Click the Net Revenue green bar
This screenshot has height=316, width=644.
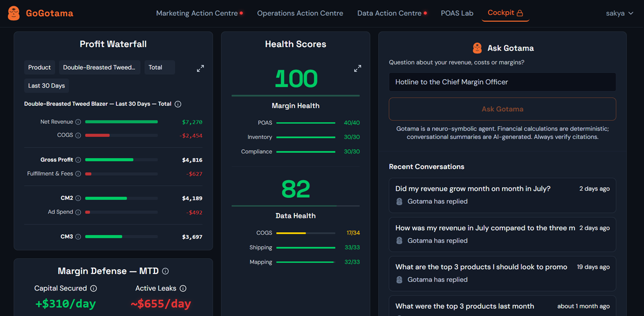(x=121, y=122)
